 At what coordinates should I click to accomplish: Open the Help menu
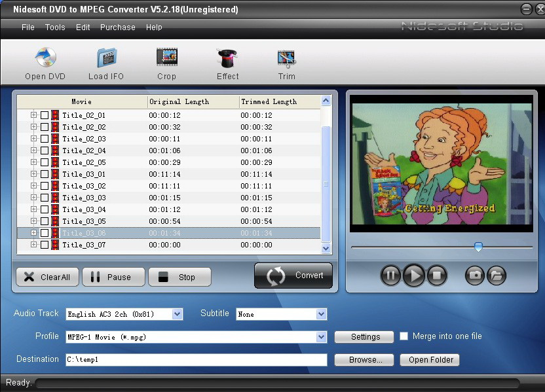[154, 27]
